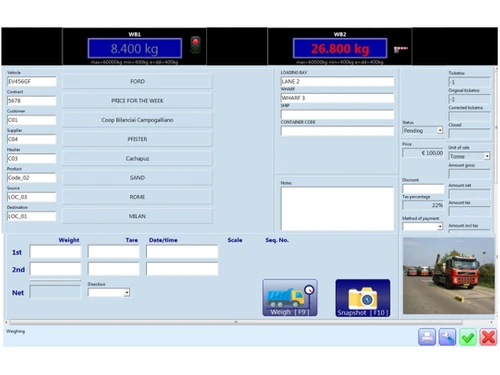Screen dimensions: 500x375
Task: Click the PRICE FOR THE WEEK button
Action: [x=137, y=101]
